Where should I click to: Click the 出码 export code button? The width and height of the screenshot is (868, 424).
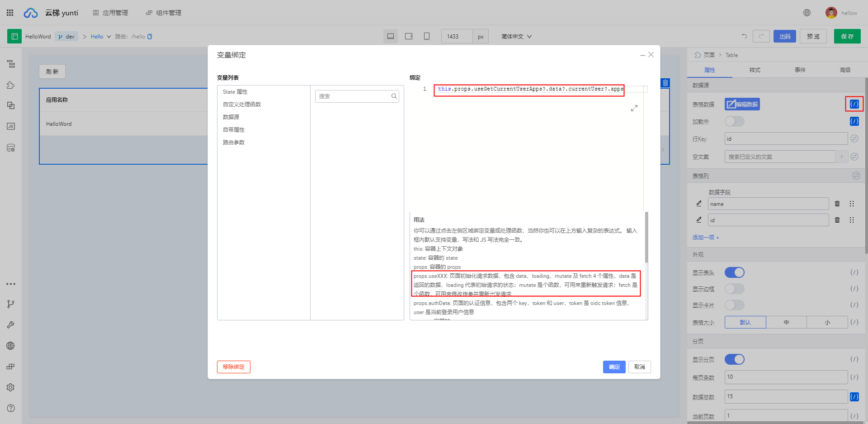point(785,36)
